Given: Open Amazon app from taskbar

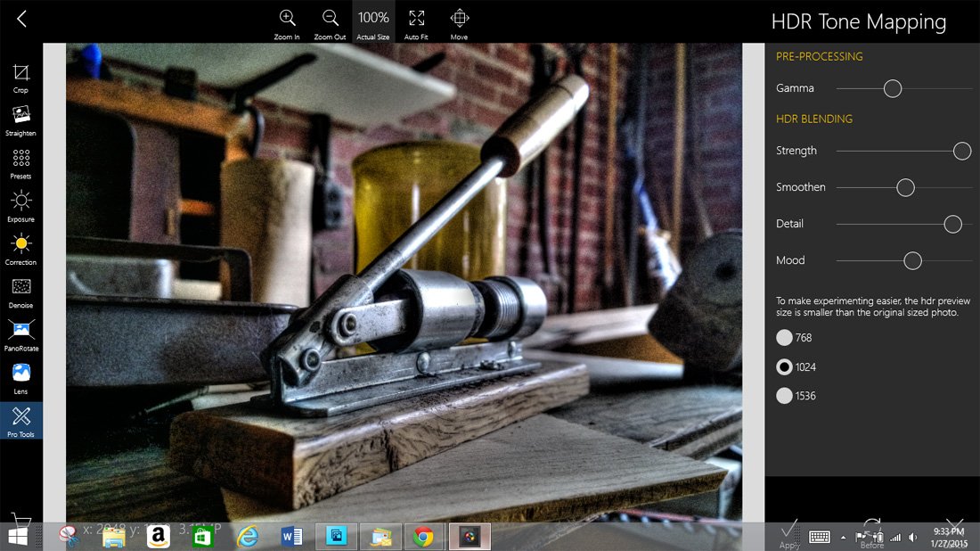Looking at the screenshot, I should point(158,537).
